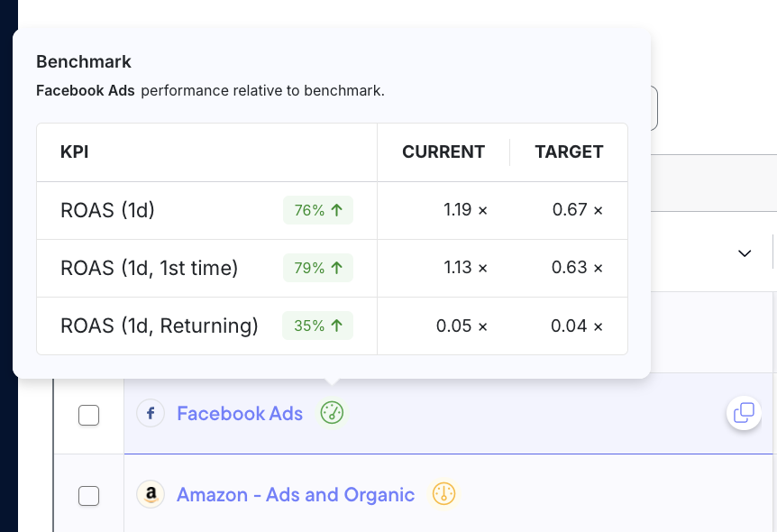This screenshot has height=532, width=777.
Task: Click the TARGET column header
Action: (569, 151)
